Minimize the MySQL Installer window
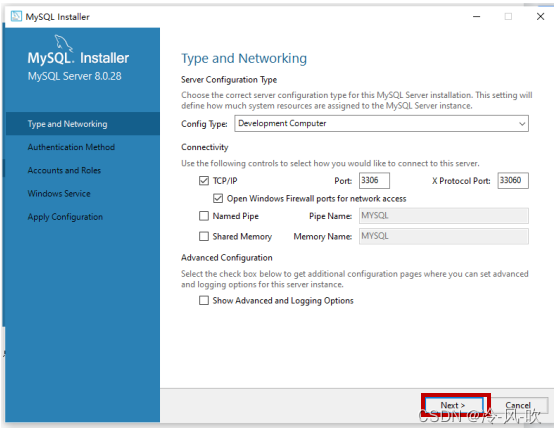The width and height of the screenshot is (557, 434). 476,16
